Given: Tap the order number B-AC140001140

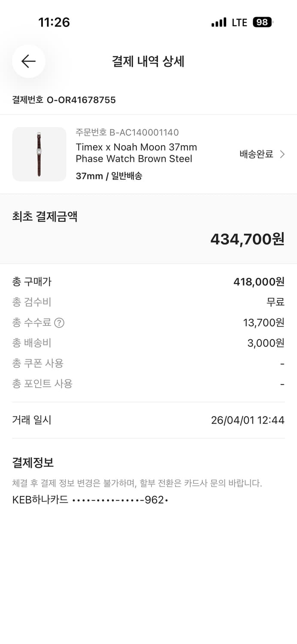Looking at the screenshot, I should tap(127, 132).
